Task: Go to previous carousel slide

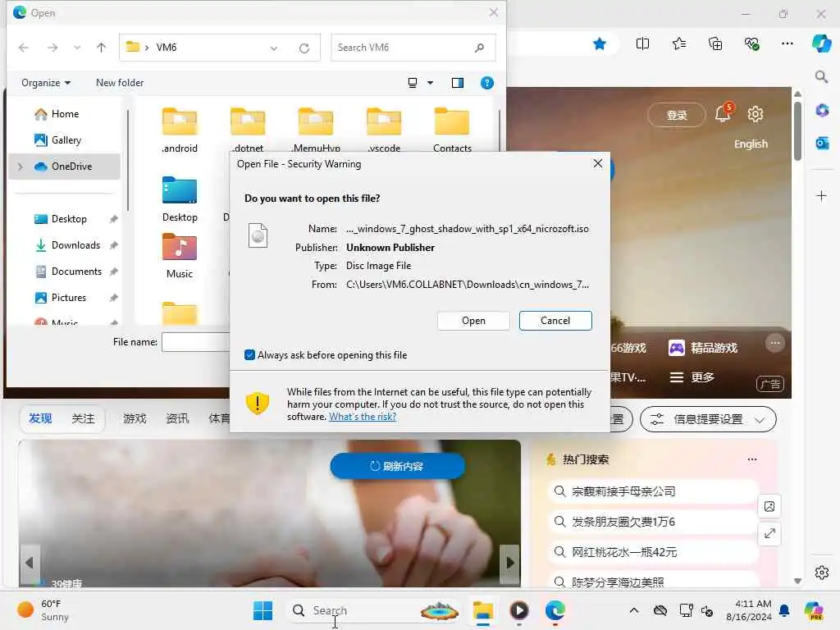Action: coord(30,563)
